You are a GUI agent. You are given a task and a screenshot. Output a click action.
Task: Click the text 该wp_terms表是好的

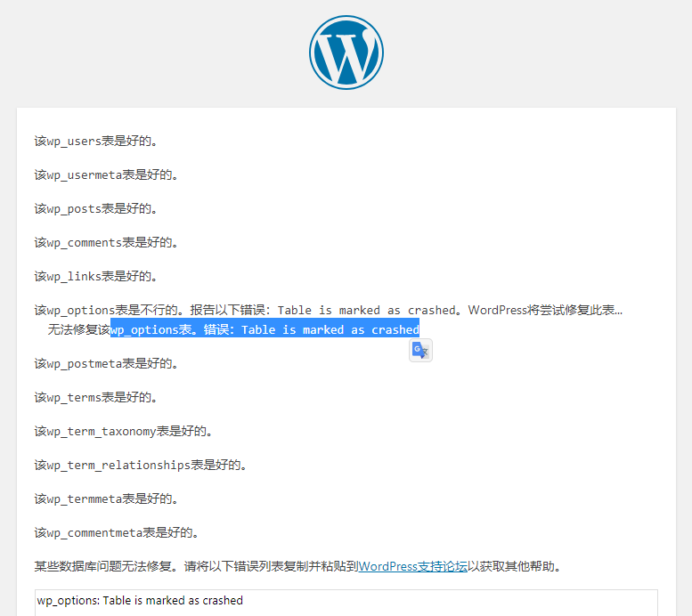click(x=96, y=398)
